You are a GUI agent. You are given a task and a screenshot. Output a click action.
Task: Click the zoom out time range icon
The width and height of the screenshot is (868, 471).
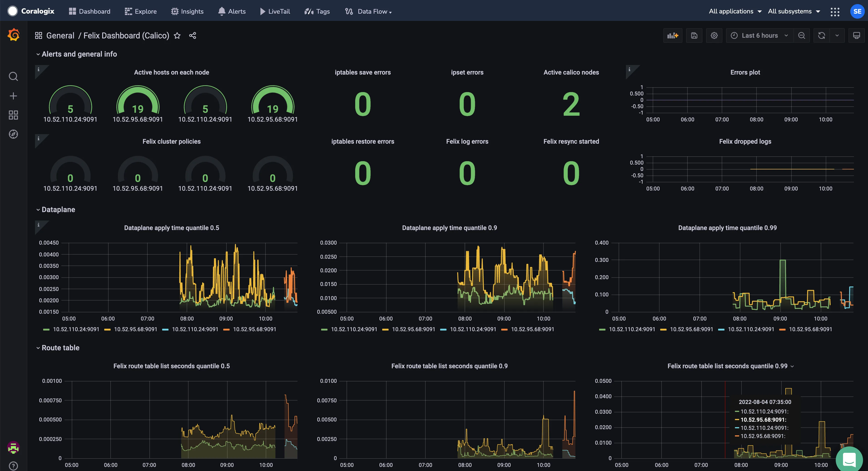tap(802, 36)
